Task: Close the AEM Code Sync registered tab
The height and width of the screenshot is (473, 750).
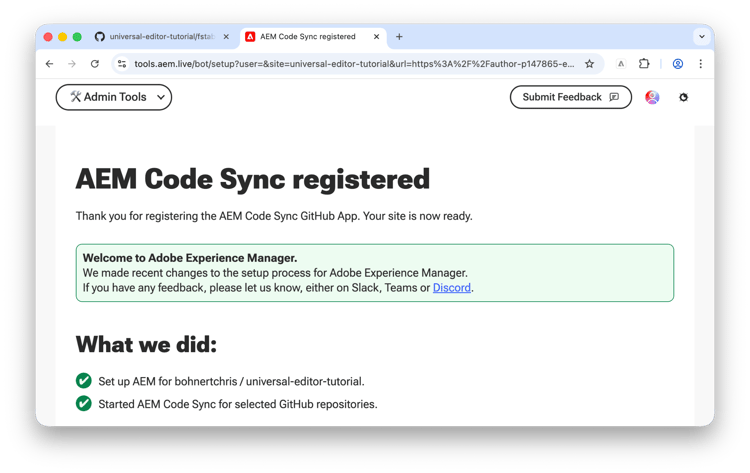Action: point(376,36)
